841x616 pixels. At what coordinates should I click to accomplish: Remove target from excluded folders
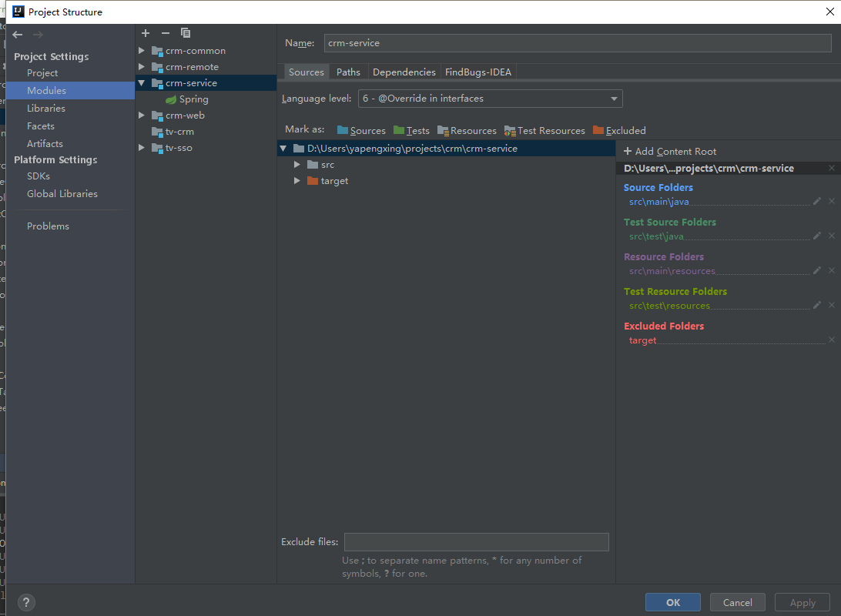pos(831,340)
